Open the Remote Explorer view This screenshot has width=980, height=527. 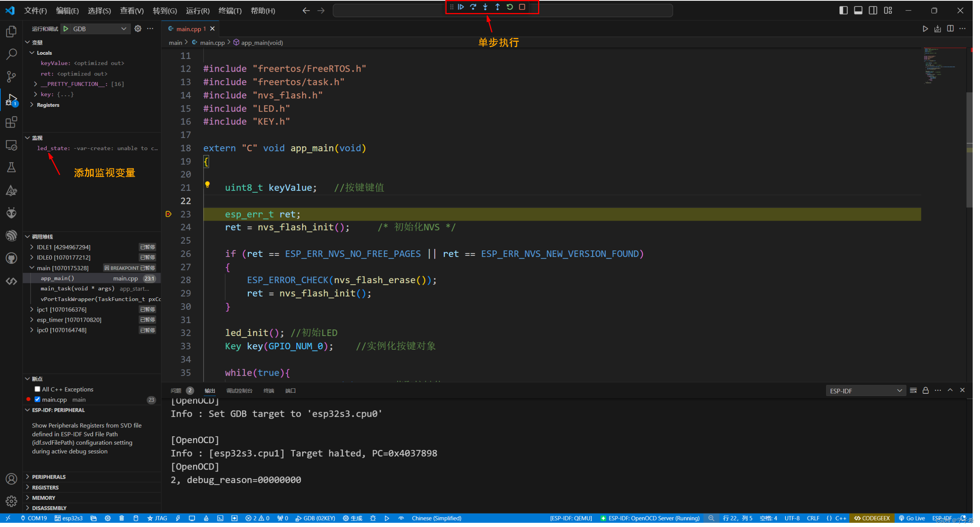tap(11, 145)
